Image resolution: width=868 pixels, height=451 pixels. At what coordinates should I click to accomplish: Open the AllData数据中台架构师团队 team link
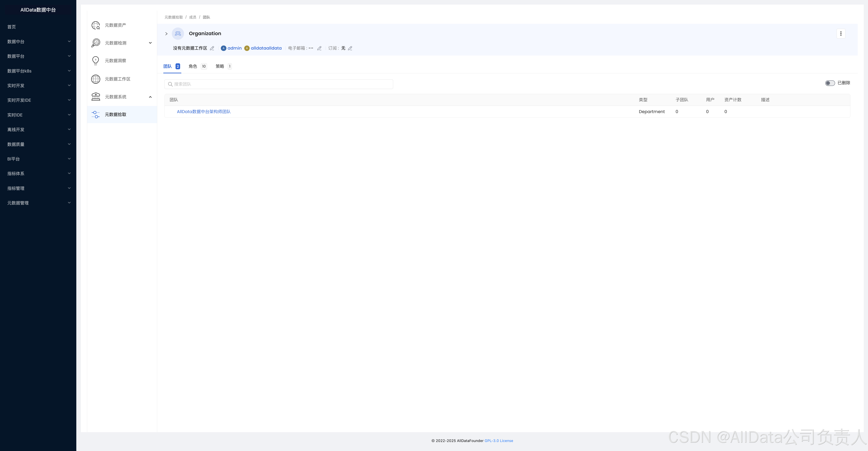pyautogui.click(x=204, y=112)
